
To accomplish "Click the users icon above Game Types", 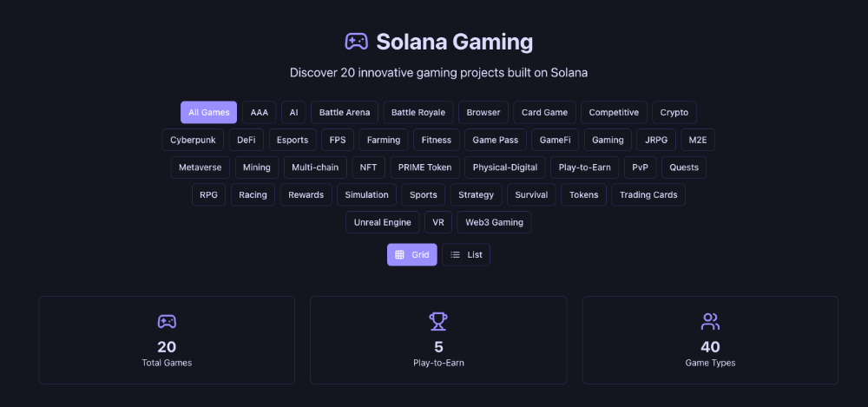I will (x=710, y=322).
